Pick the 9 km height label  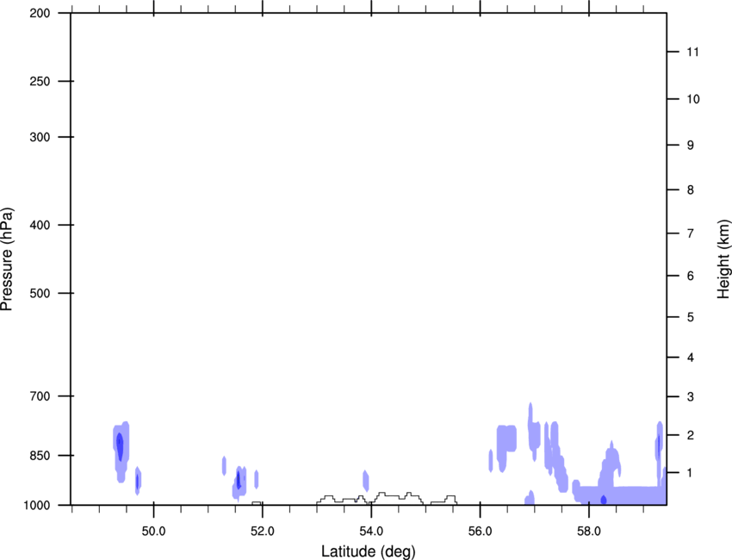coord(691,146)
